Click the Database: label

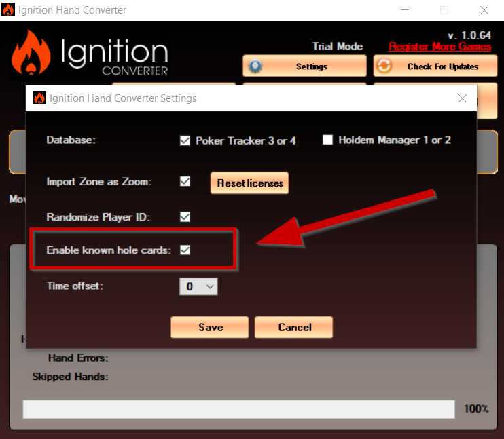(x=71, y=140)
